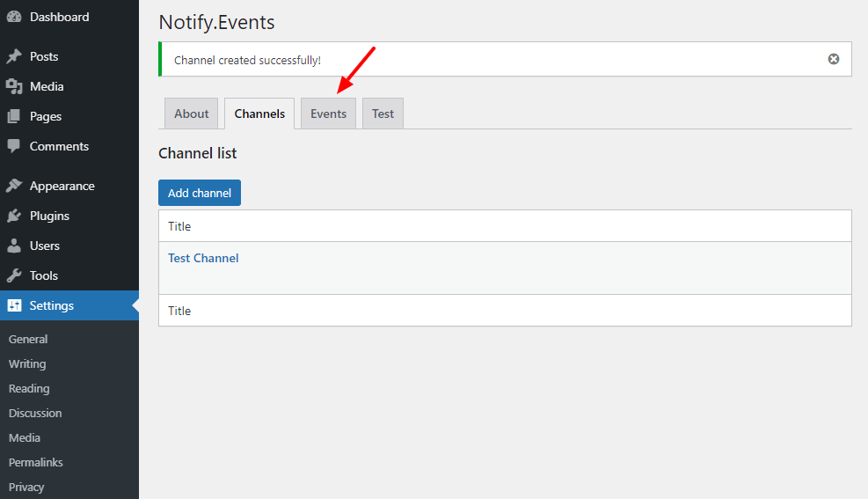Switch to the Events tab
This screenshot has width=868, height=499.
328,114
